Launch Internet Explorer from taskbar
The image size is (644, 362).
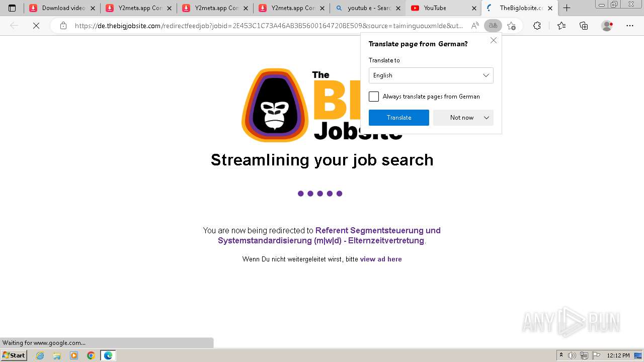tap(40, 355)
